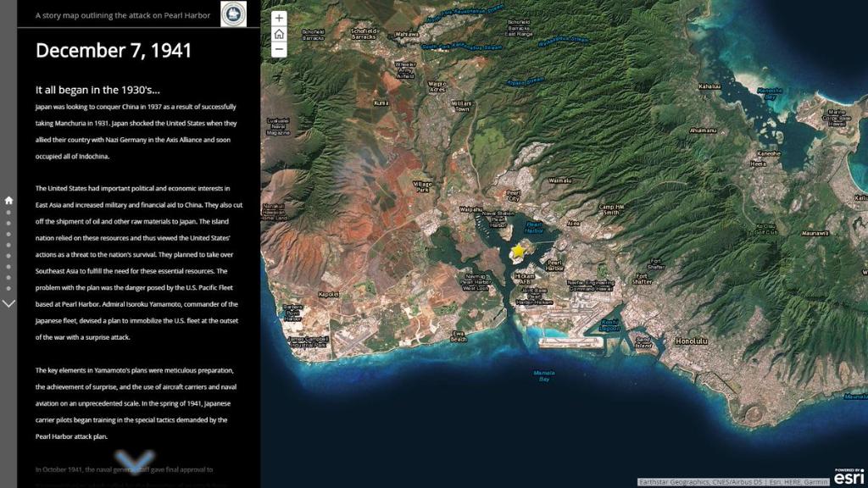Jump to first dot below home icon
This screenshot has width=868, height=488.
pos(8,213)
